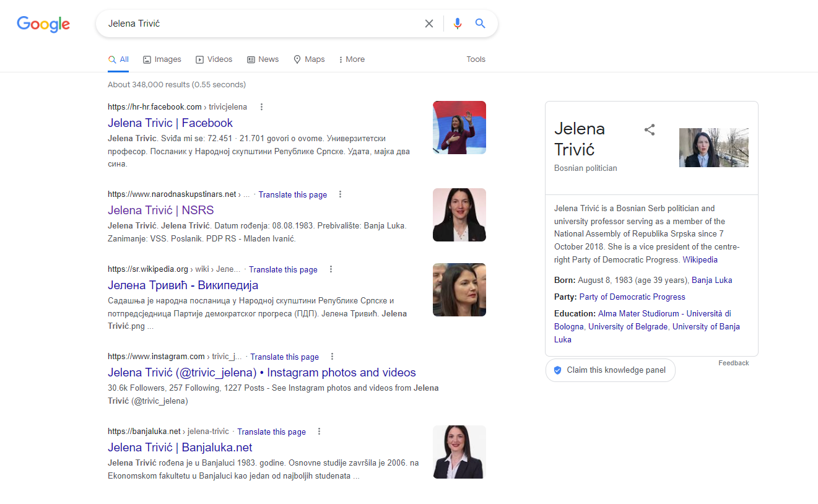Click the Feedback link under panel
818x504 pixels.
click(x=734, y=363)
